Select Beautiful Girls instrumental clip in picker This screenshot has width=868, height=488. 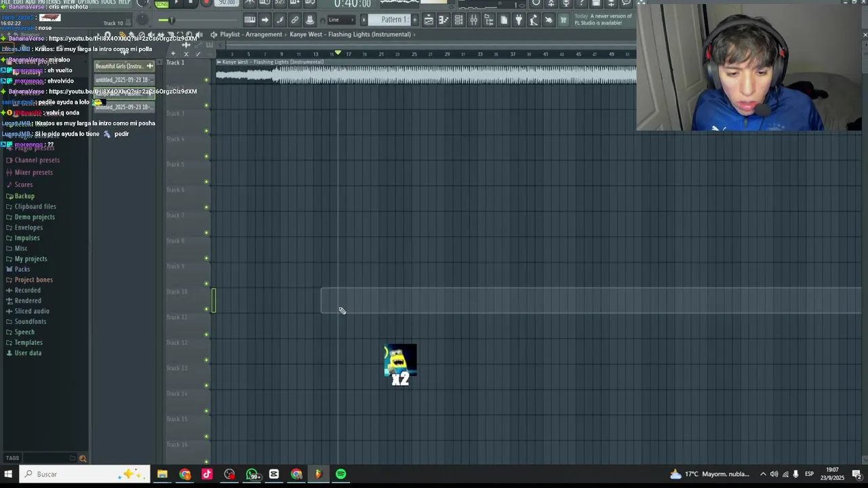coord(124,66)
